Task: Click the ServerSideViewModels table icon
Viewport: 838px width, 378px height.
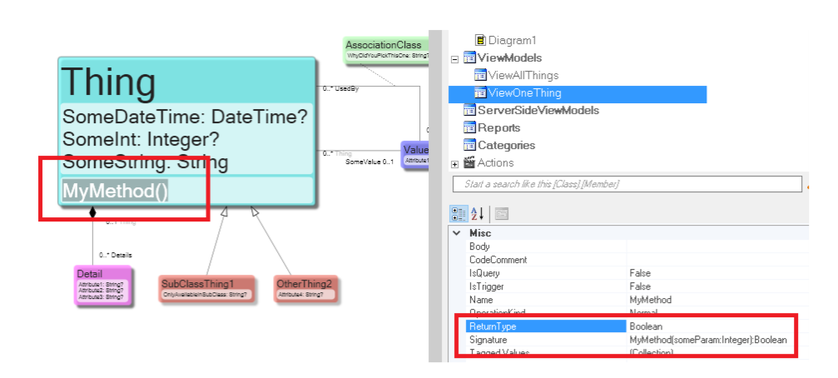Action: pos(469,111)
